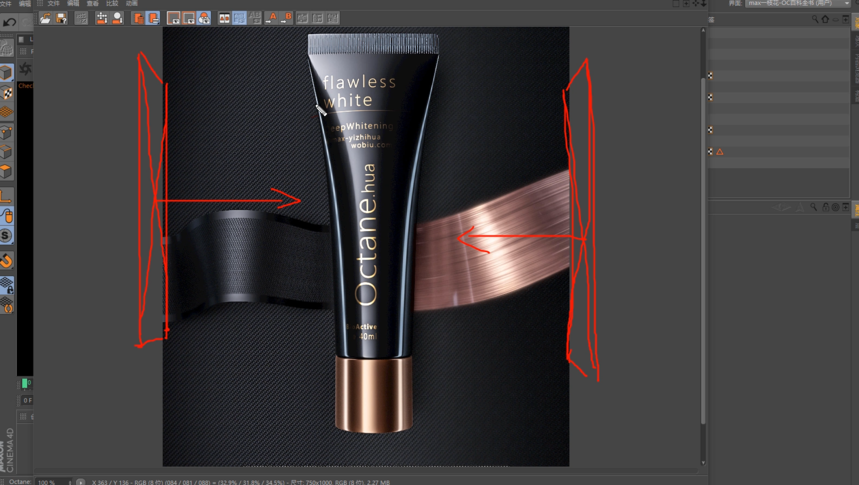Toggle the highlighted orange-hat figure icon
The image size is (859, 485).
click(x=204, y=18)
